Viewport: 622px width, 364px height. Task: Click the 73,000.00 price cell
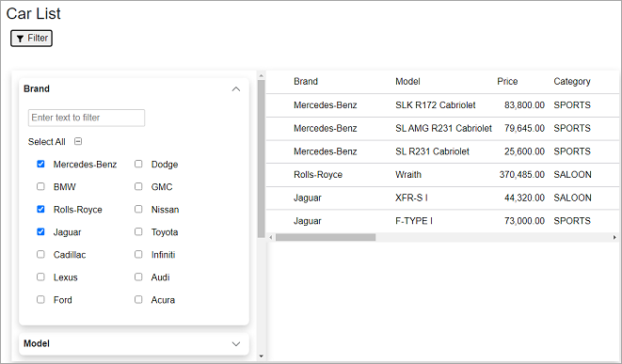(x=524, y=221)
